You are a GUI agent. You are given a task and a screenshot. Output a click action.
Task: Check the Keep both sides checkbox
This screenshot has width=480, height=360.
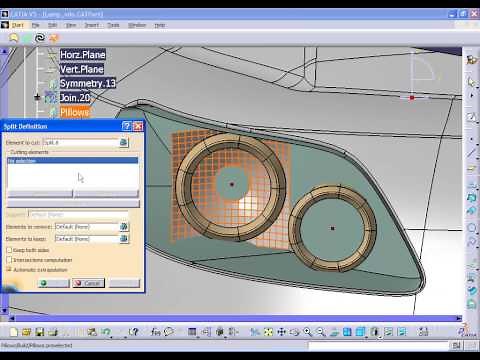9,250
